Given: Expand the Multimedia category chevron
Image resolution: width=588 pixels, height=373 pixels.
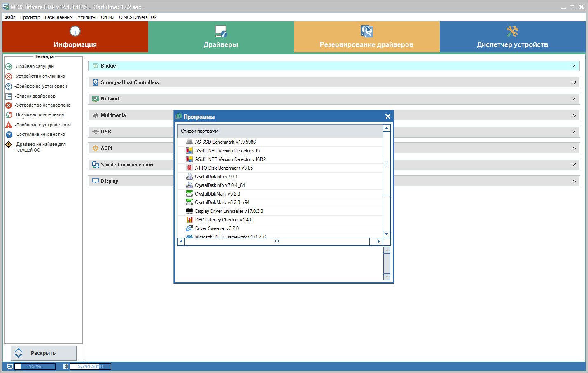Looking at the screenshot, I should [x=574, y=115].
